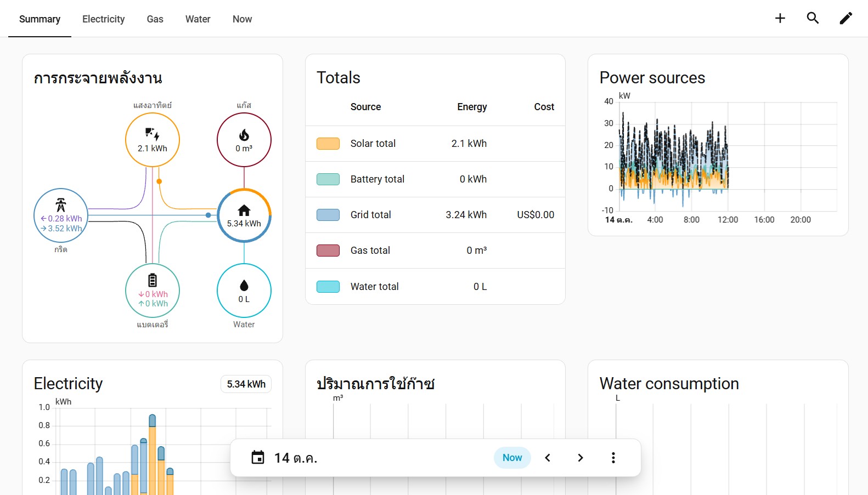868x495 pixels.
Task: Click the Water total cyan swatch
Action: [328, 287]
